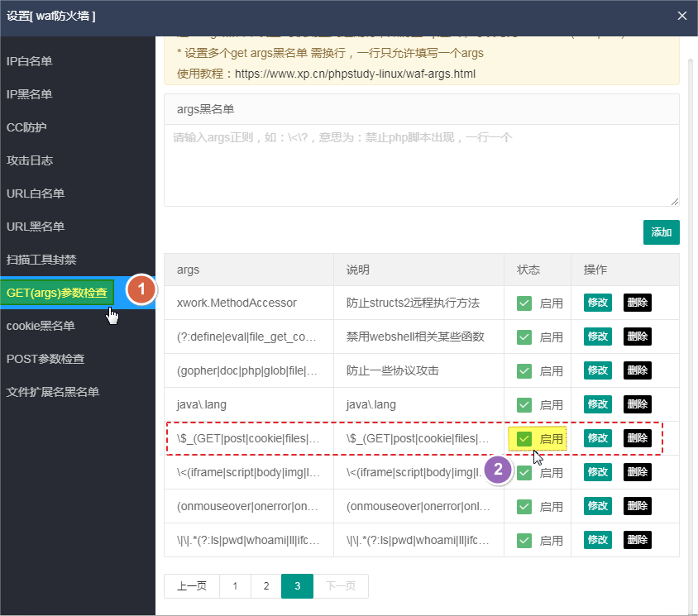Click the args column header
The width and height of the screenshot is (698, 616).
pos(249,270)
